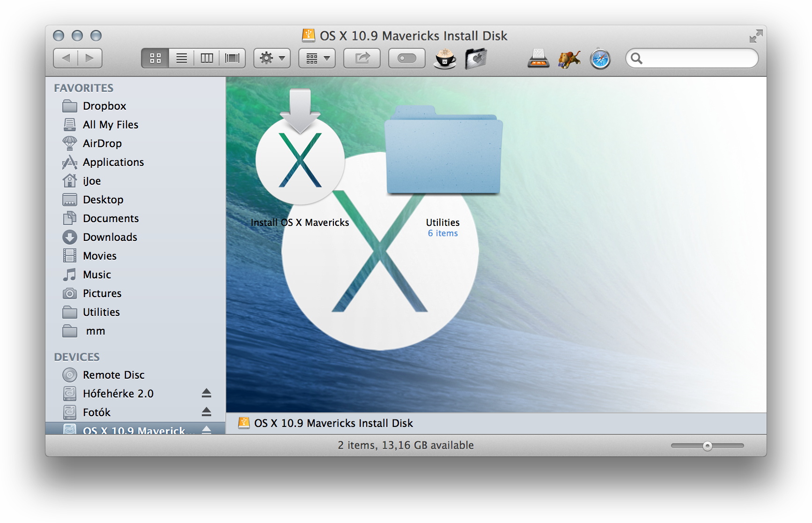Close the Finder window with the first title-bar button
812x523 pixels.
pyautogui.click(x=59, y=36)
